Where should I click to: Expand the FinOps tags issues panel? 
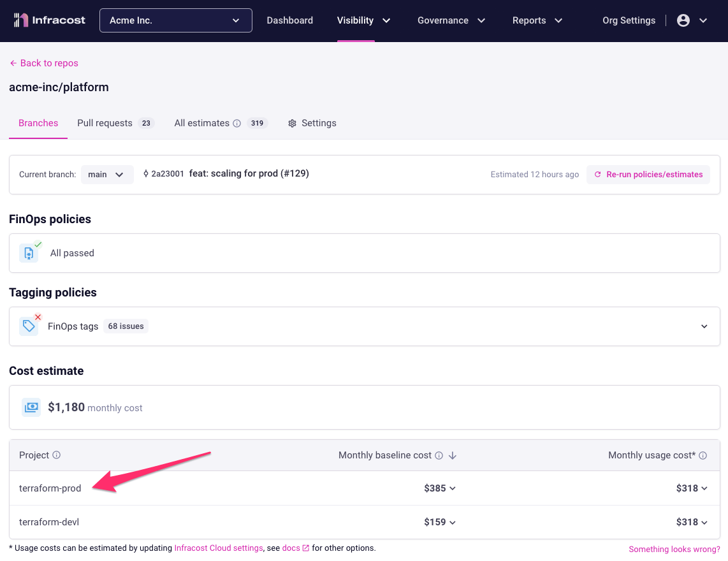[x=704, y=326]
